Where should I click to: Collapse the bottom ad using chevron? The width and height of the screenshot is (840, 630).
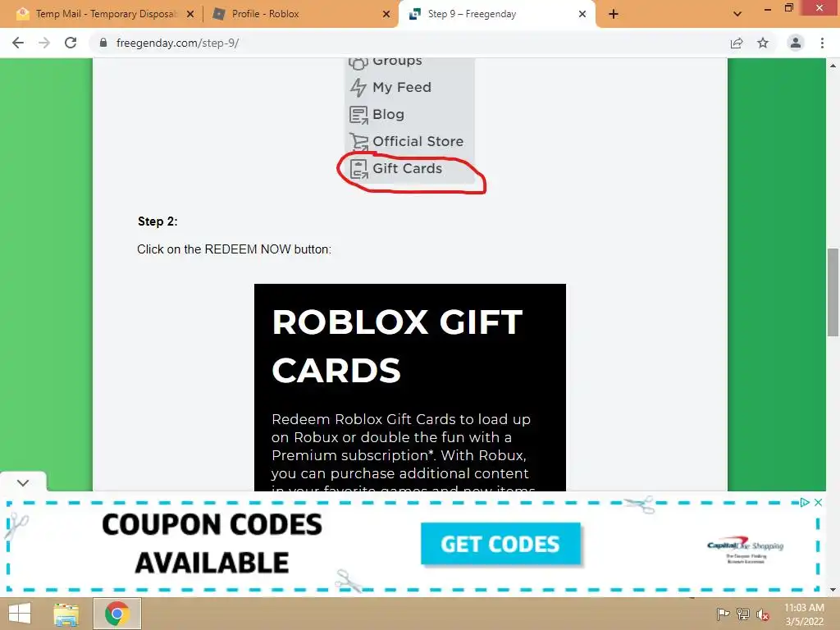23,482
